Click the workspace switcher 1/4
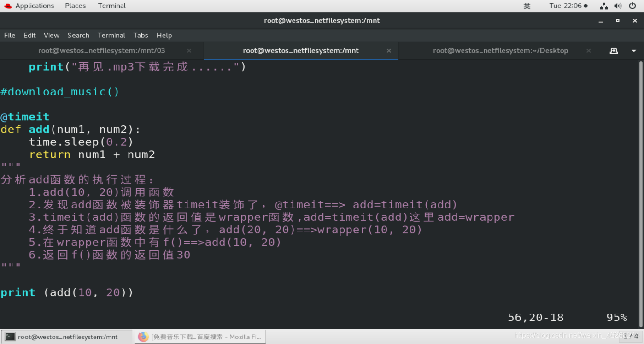This screenshot has height=344, width=644. click(x=631, y=337)
